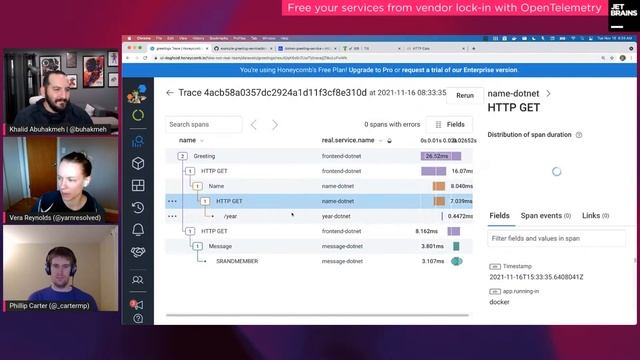Open the Team members sidebar icon

[138, 280]
